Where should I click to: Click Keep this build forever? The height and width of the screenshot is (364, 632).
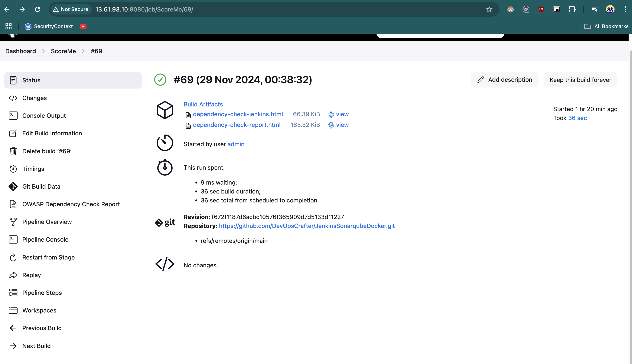tap(580, 80)
